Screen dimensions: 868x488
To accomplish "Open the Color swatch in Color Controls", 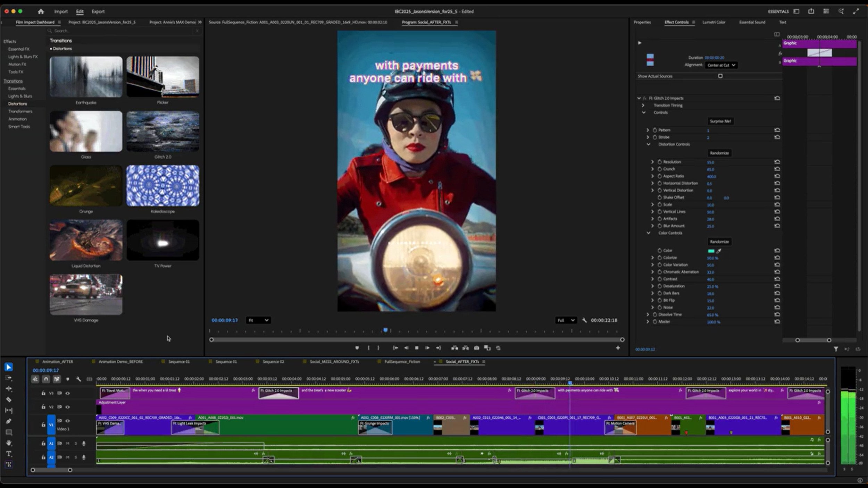I will pyautogui.click(x=711, y=250).
